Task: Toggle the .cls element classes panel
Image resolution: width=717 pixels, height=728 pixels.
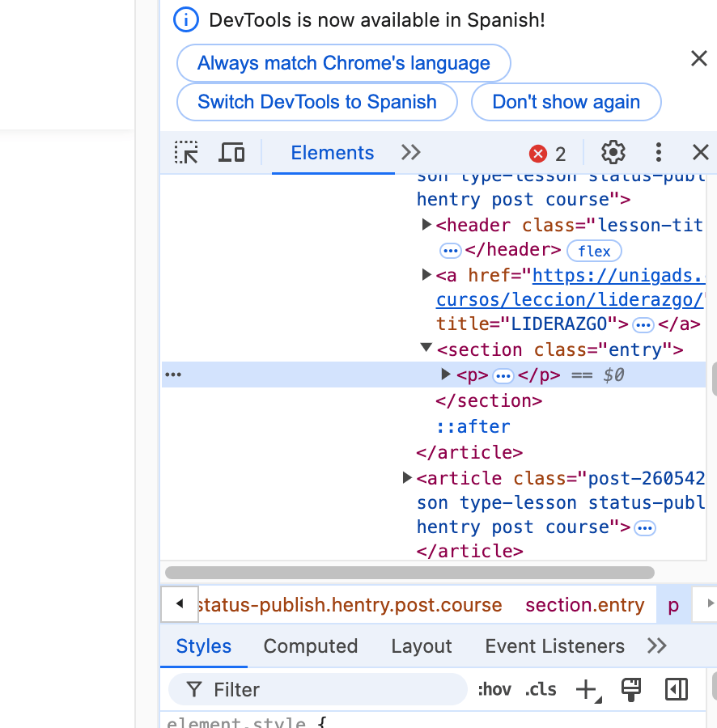Action: point(540,690)
